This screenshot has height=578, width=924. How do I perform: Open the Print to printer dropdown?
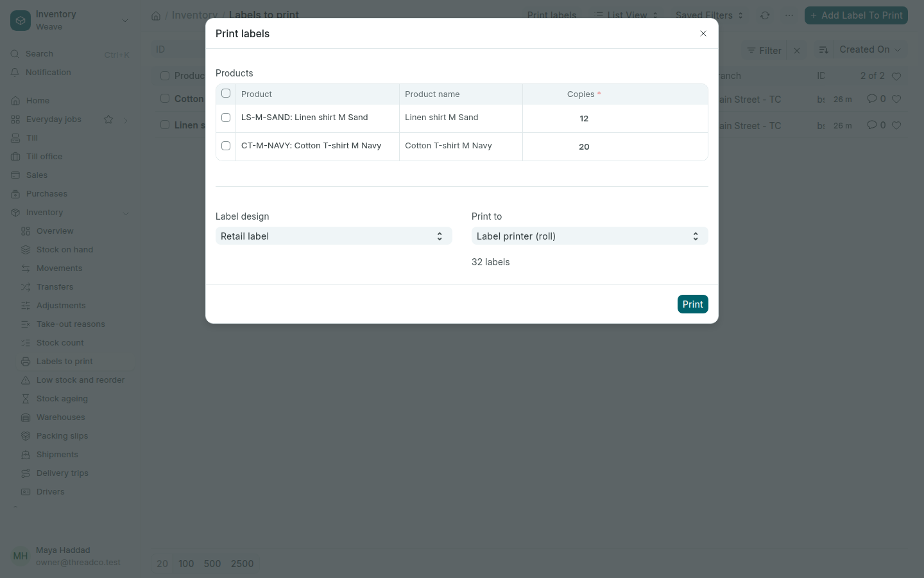tap(590, 236)
